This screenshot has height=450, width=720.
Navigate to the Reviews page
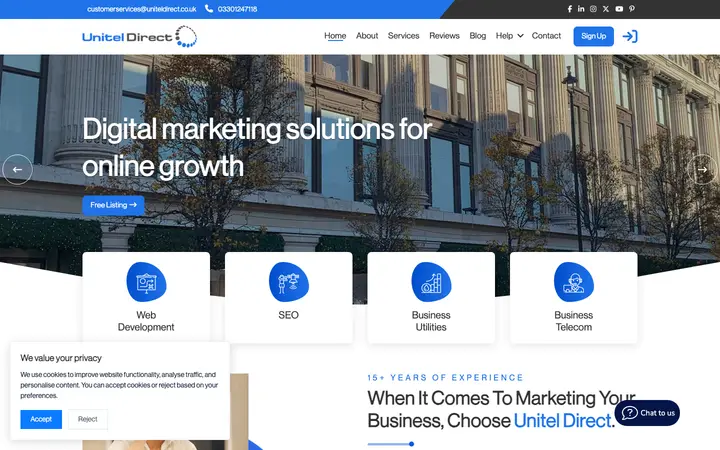tap(444, 36)
